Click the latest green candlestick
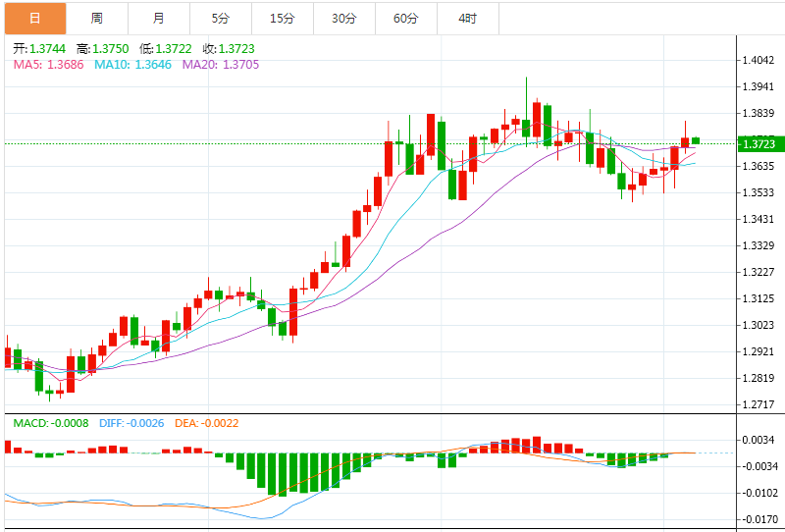 (696, 140)
